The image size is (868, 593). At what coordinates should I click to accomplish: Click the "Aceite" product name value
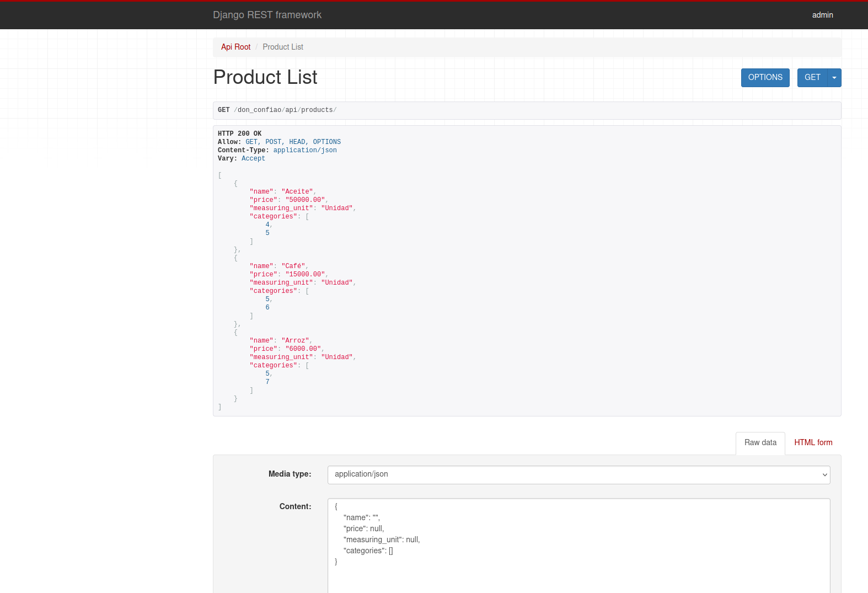(298, 192)
